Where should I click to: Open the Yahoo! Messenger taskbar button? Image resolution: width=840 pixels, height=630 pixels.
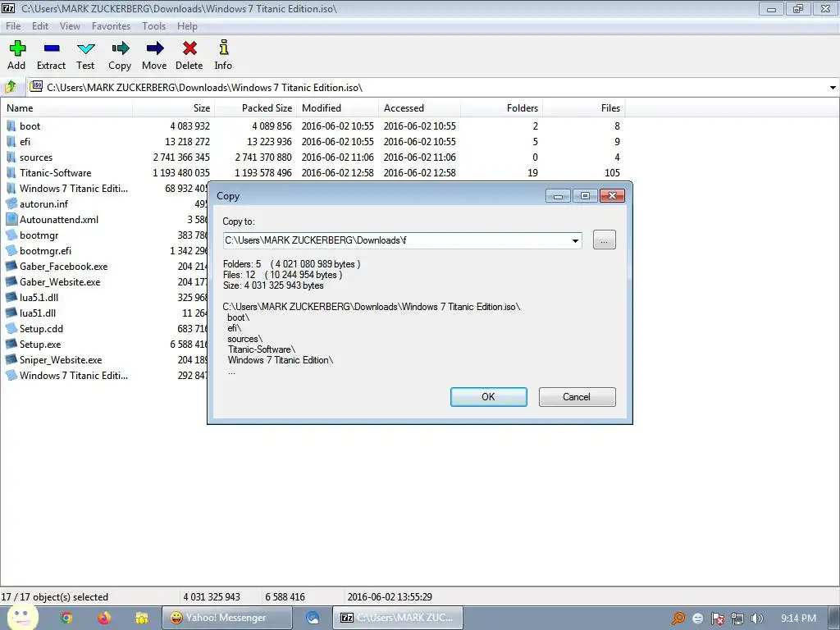pyautogui.click(x=226, y=618)
